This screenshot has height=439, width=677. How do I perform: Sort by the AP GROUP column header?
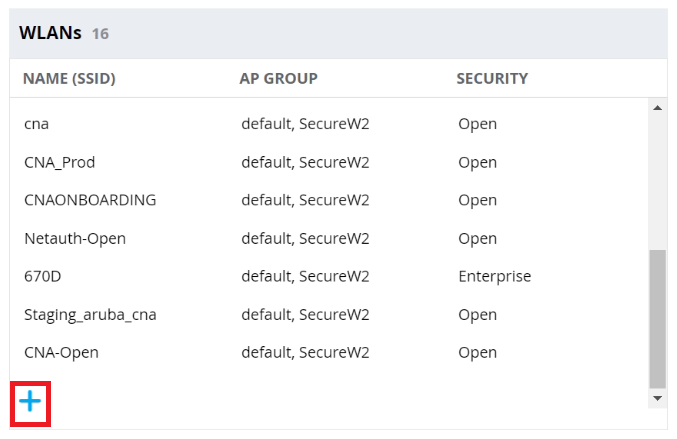click(x=279, y=78)
